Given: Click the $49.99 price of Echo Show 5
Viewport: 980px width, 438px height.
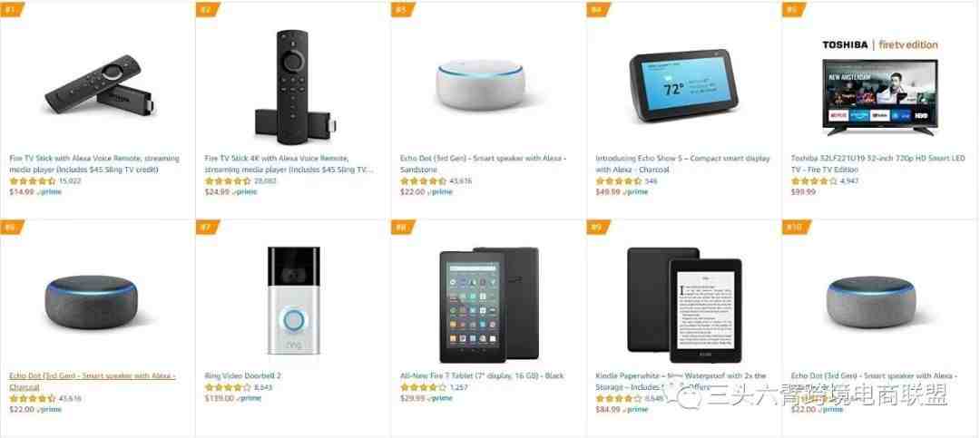Looking at the screenshot, I should pos(608,192).
